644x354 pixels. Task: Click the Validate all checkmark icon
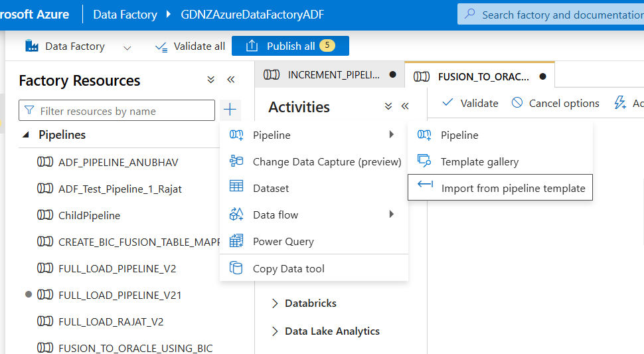click(161, 46)
